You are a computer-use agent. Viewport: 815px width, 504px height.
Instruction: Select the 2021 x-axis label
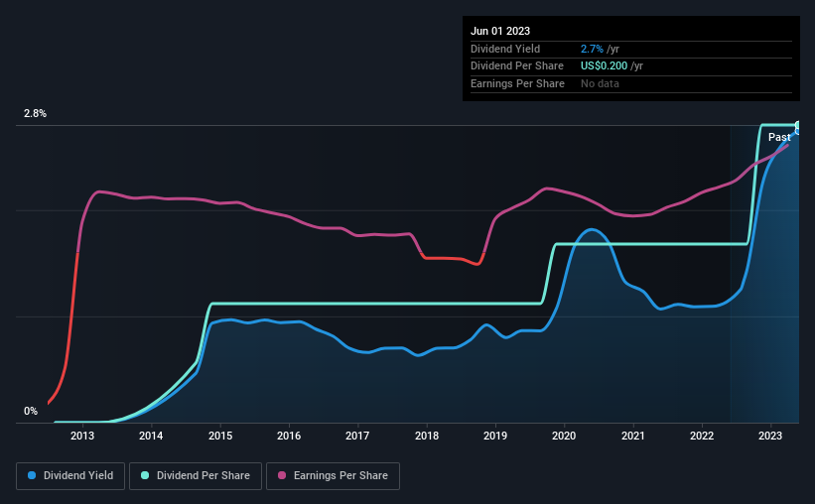[633, 436]
